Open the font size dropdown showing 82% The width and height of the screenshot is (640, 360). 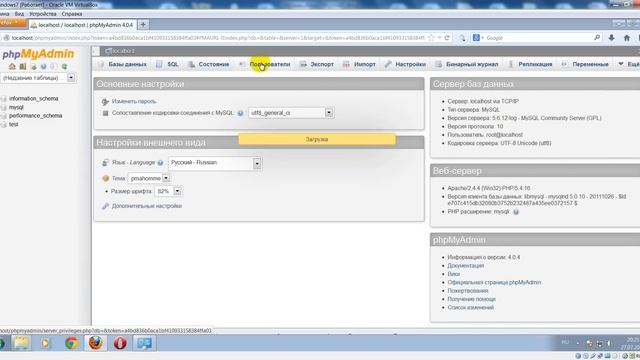click(168, 191)
